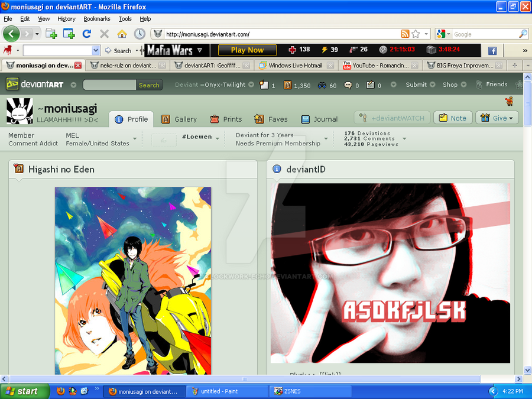Open the Faves profile tab
The image size is (532, 399).
(x=271, y=119)
